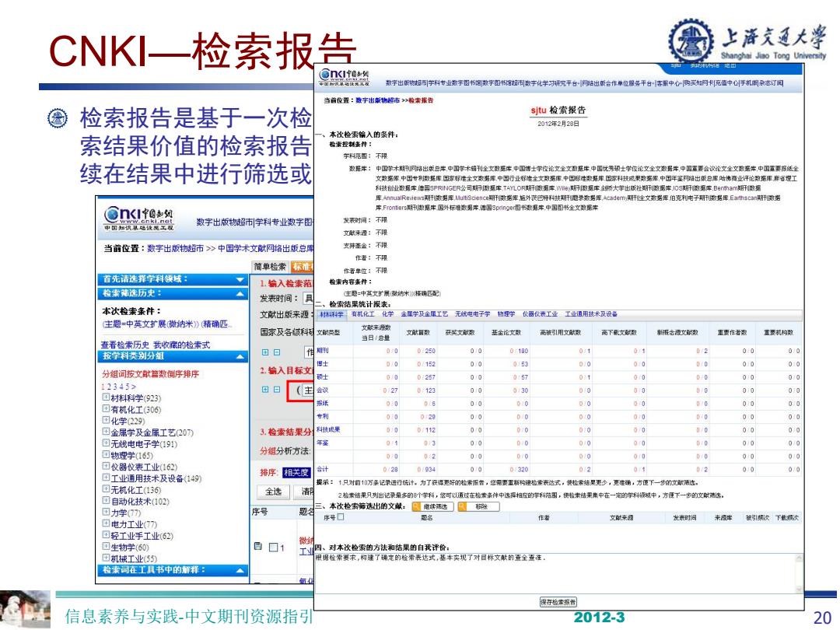Click the 年鉴 row link in statistics table
This screenshot has height=630, width=840.
pyautogui.click(x=323, y=443)
